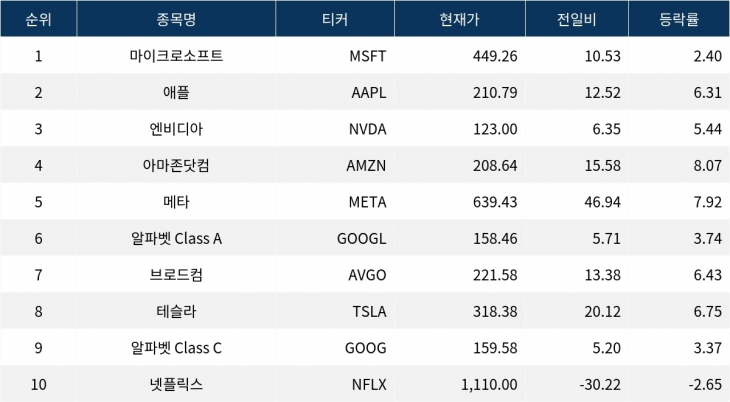Screen dimensions: 730x402
Task: Select the 엔비디아 stock name
Action: (x=177, y=129)
